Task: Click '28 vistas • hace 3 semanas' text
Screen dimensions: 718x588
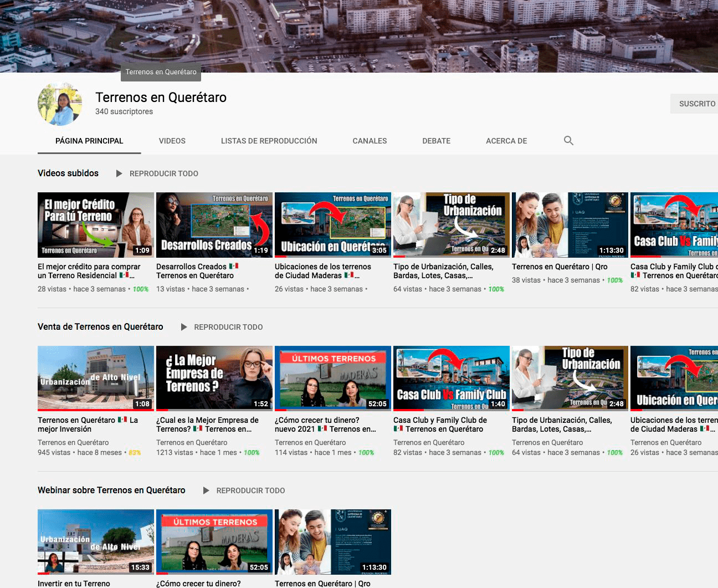Action: [x=81, y=289]
